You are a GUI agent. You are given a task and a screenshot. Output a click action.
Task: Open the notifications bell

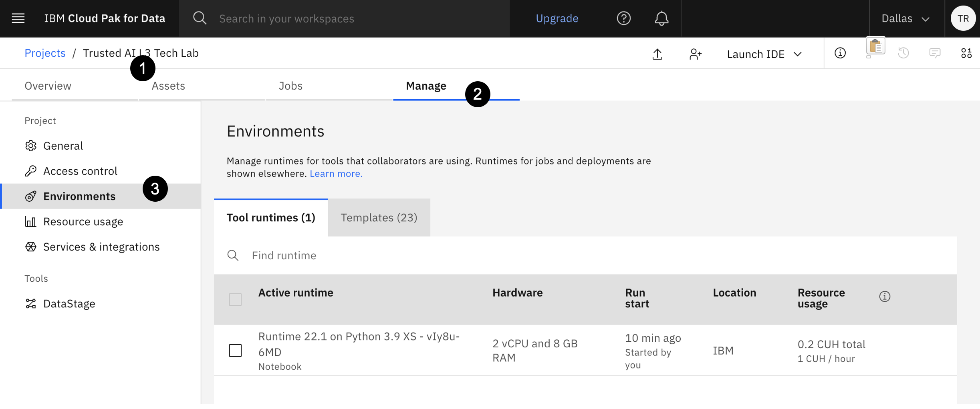tap(661, 18)
